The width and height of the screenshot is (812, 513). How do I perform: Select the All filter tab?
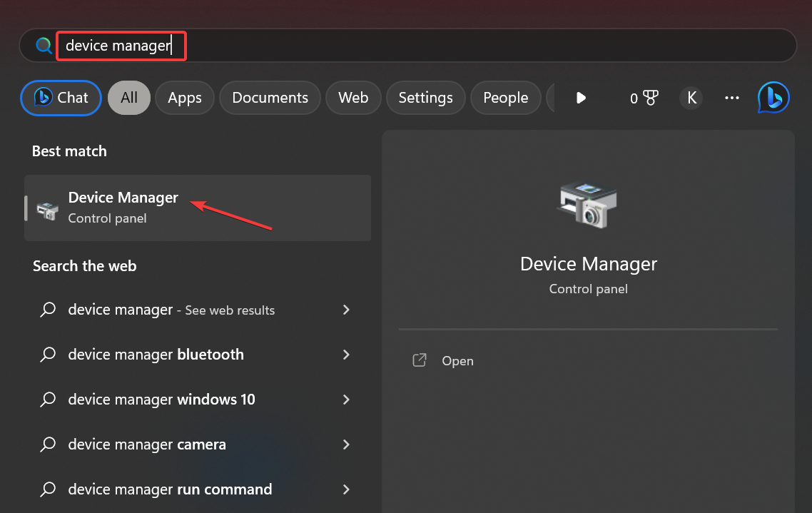click(129, 98)
